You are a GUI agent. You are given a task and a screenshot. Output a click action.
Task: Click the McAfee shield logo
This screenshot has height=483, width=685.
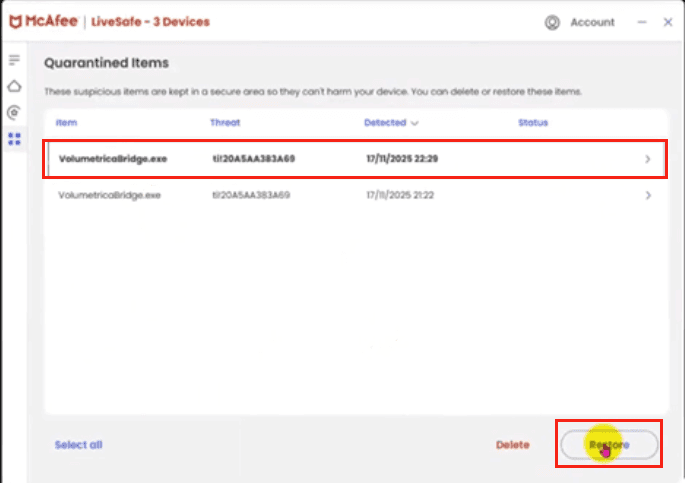[15, 21]
